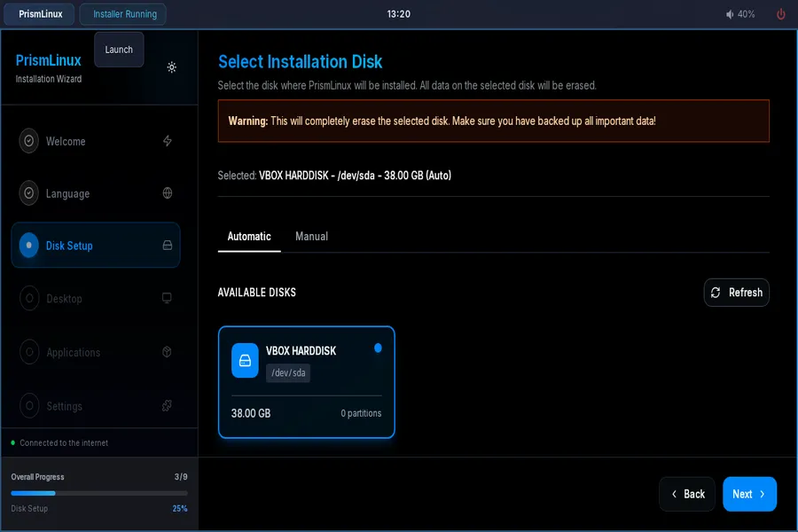Click the PrismLinux button in top bar
Viewport: 798px width, 532px height.
[x=39, y=13]
